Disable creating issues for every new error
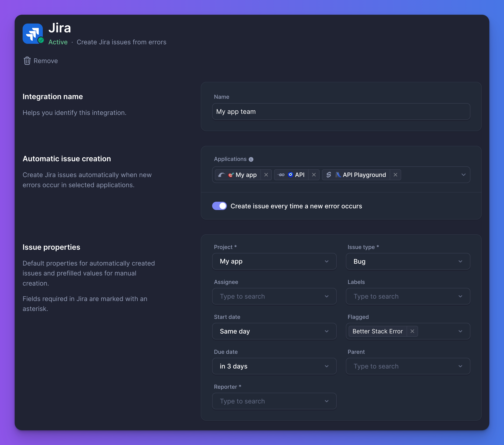The image size is (504, 445). [219, 206]
